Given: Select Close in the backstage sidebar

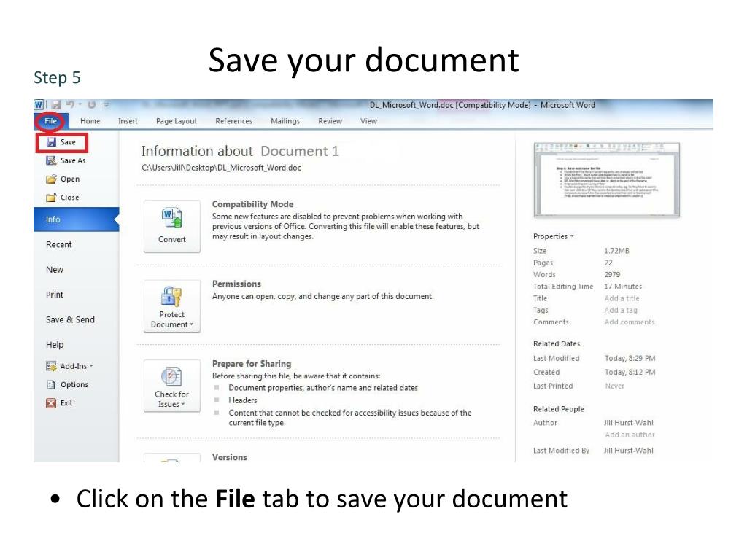Looking at the screenshot, I should click(x=63, y=197).
